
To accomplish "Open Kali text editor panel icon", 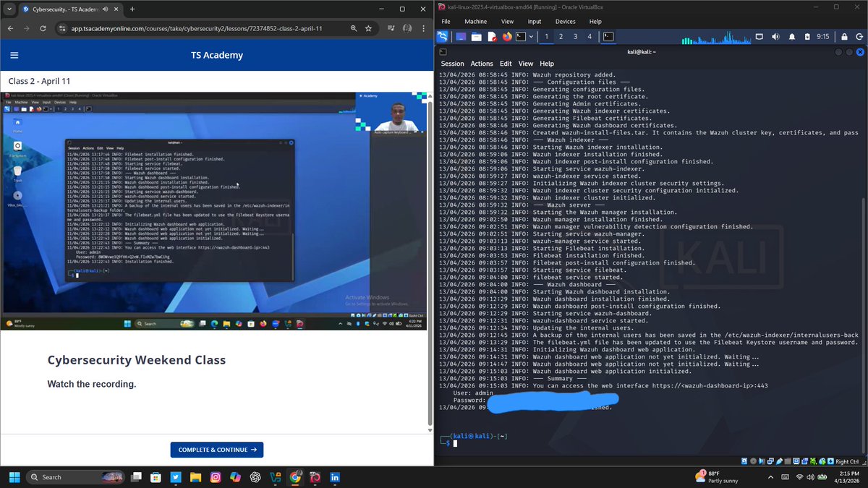I will (x=492, y=36).
